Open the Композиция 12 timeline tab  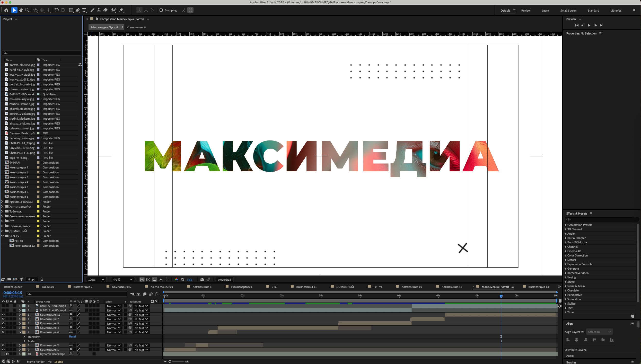tap(452, 287)
